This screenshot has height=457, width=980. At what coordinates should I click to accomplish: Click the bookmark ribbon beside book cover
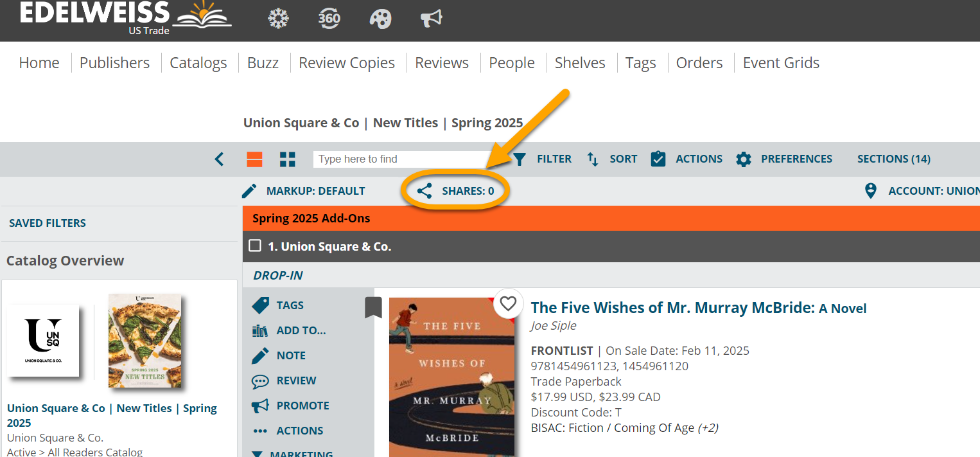click(x=373, y=307)
